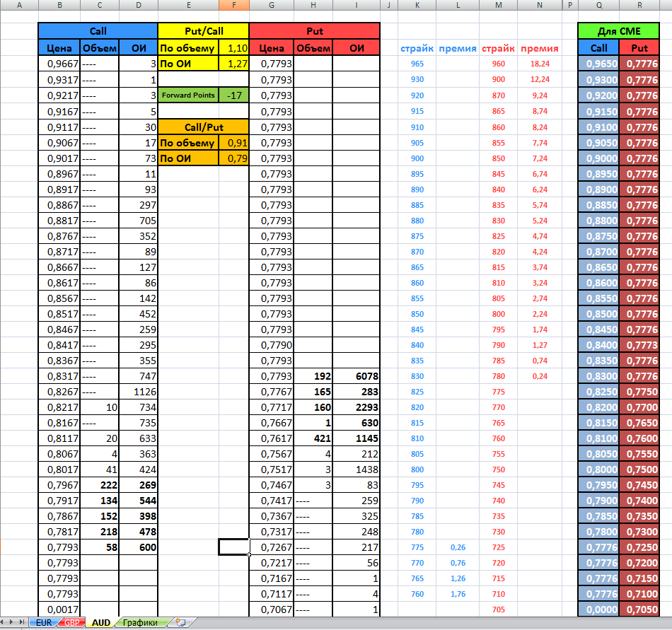Click the green Для CME header cell
The height and width of the screenshot is (630, 672).
click(x=618, y=31)
